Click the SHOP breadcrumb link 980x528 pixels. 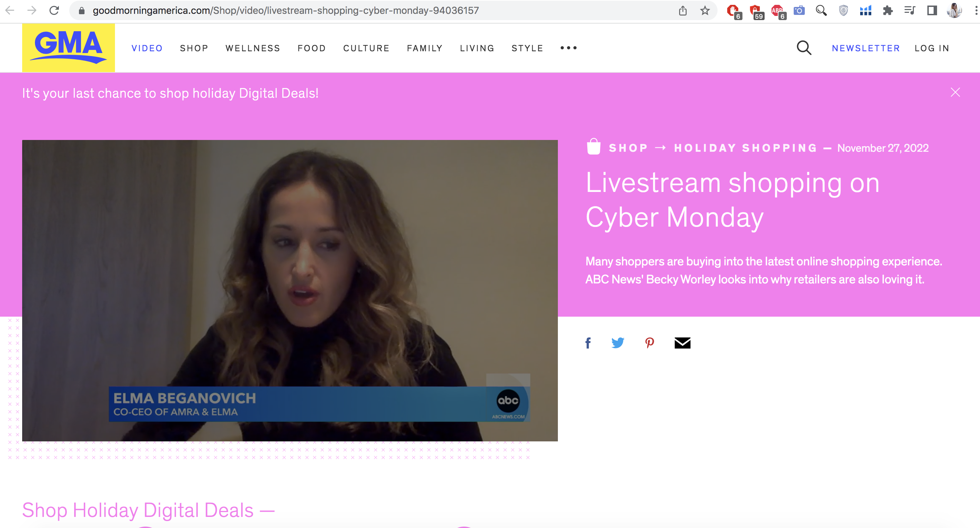628,148
